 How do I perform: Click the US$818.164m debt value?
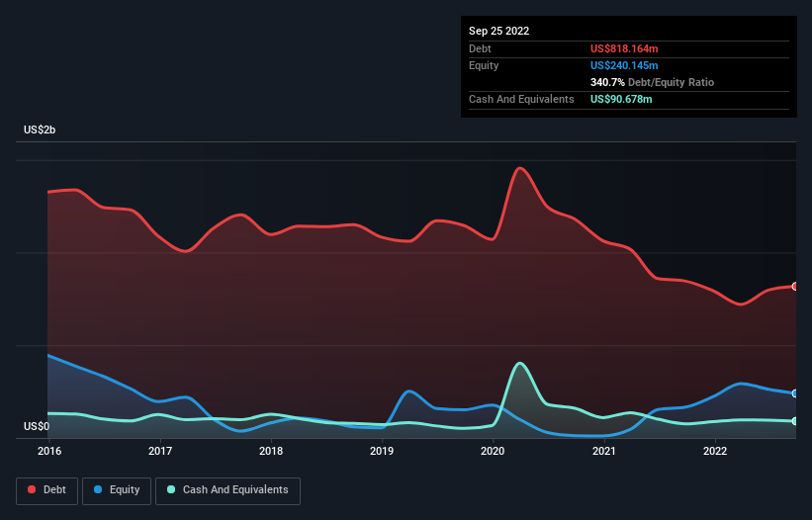tap(624, 48)
